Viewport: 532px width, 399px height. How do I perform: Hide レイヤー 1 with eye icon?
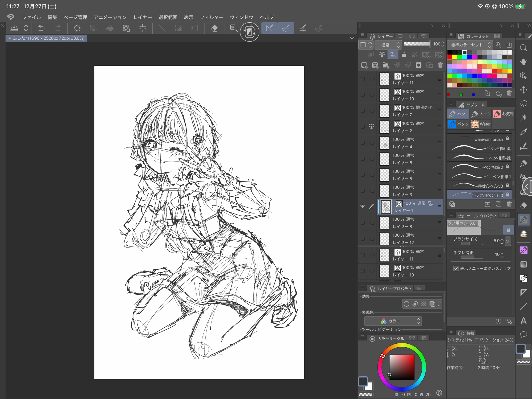point(363,207)
